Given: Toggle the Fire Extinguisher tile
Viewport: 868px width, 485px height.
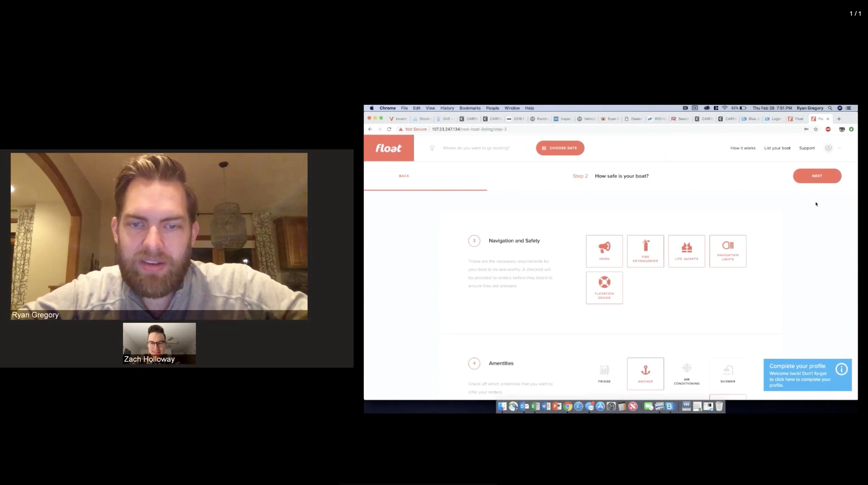Looking at the screenshot, I should tap(645, 251).
